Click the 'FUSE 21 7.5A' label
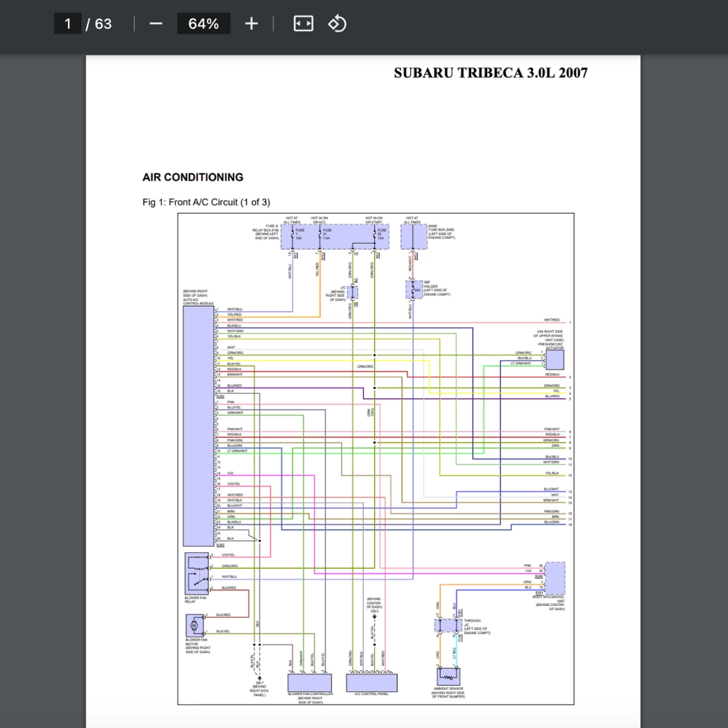This screenshot has height=728, width=728. click(x=327, y=234)
